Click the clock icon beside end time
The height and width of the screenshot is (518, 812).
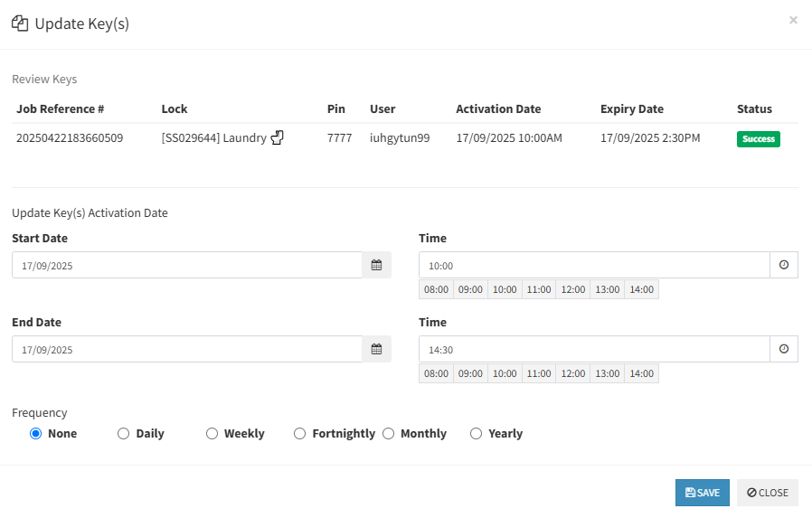point(783,349)
